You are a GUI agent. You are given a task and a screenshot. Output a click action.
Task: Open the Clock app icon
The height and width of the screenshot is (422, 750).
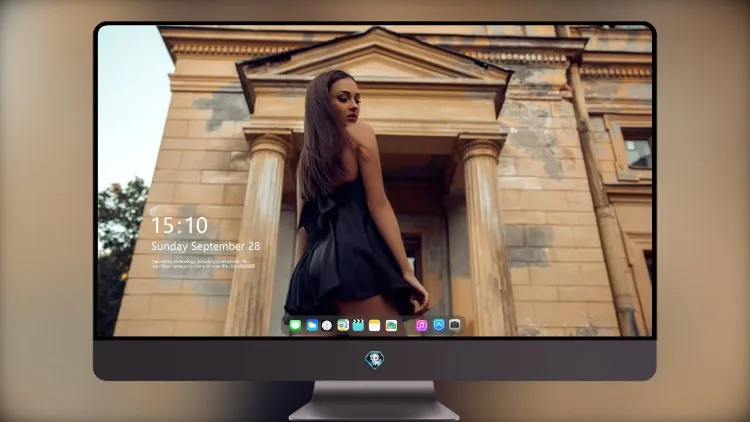[327, 325]
